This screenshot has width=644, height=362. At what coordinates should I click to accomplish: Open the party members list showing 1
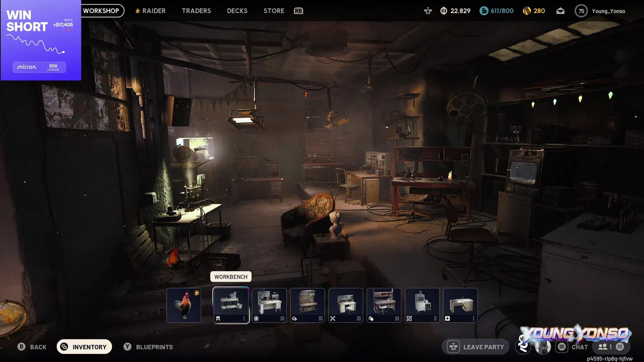coord(611,347)
